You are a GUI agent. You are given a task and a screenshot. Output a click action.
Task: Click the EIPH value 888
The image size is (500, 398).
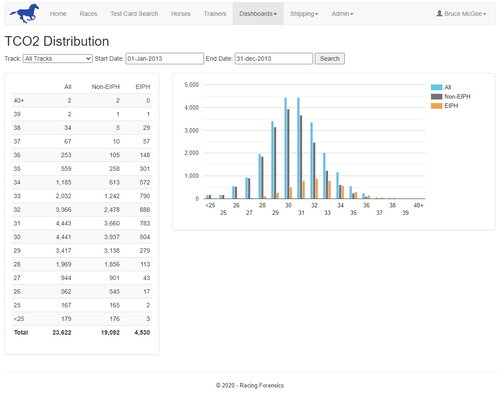145,210
